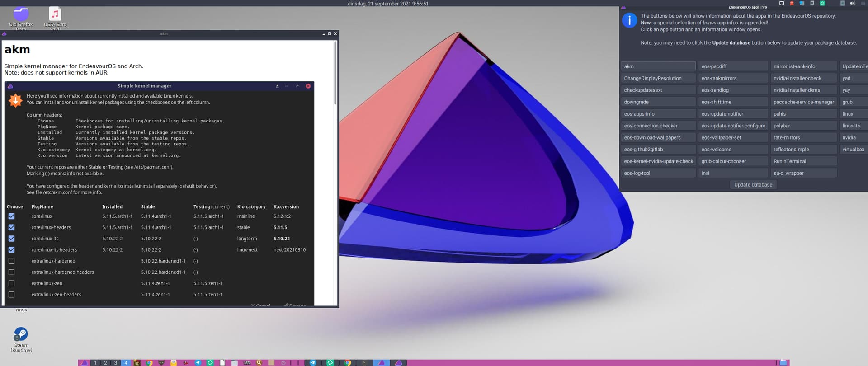The width and height of the screenshot is (868, 366).
Task: Click the green diamond app in the bottom taskbar
Action: click(x=330, y=363)
